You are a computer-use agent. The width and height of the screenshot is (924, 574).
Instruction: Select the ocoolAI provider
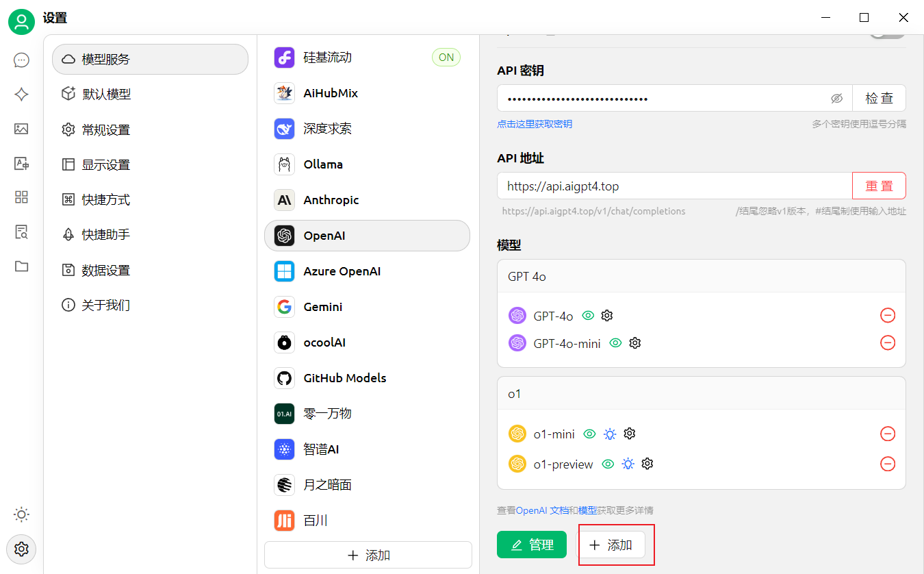coord(367,342)
